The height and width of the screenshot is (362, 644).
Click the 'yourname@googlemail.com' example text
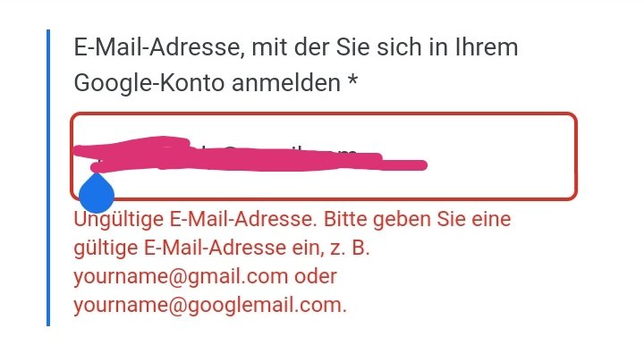pos(210,305)
